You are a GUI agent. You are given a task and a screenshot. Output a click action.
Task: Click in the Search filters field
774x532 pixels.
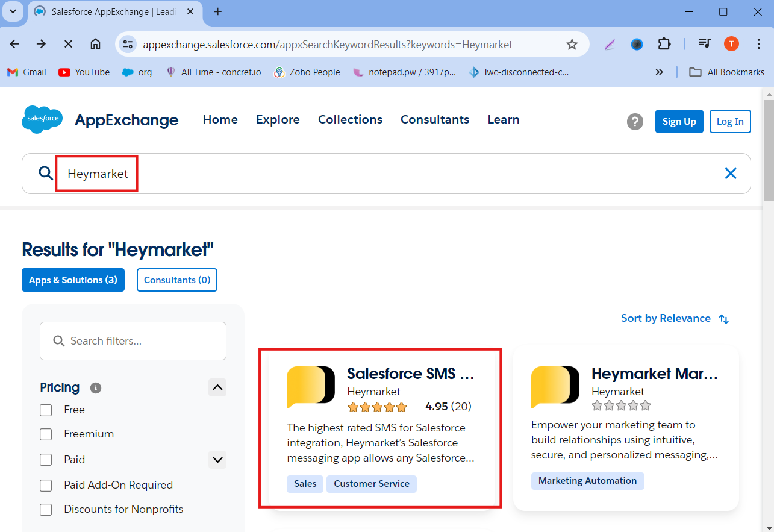tap(133, 341)
